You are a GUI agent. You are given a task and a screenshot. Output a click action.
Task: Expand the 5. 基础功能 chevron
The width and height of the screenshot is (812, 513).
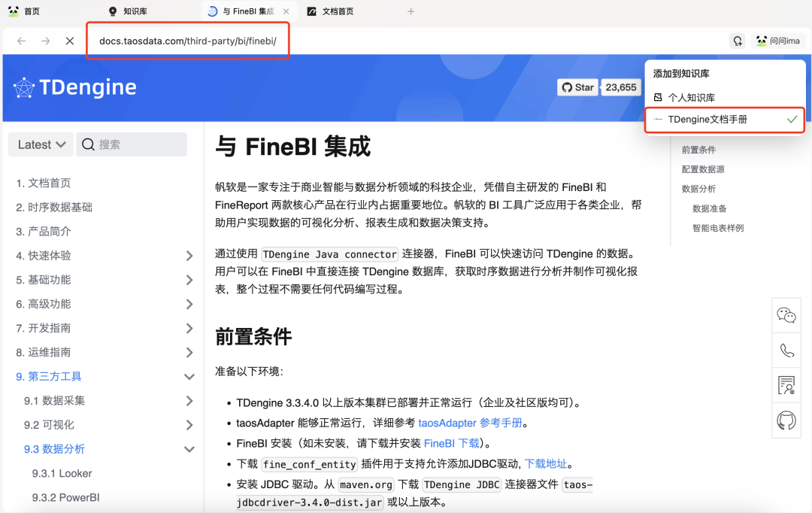pyautogui.click(x=189, y=281)
